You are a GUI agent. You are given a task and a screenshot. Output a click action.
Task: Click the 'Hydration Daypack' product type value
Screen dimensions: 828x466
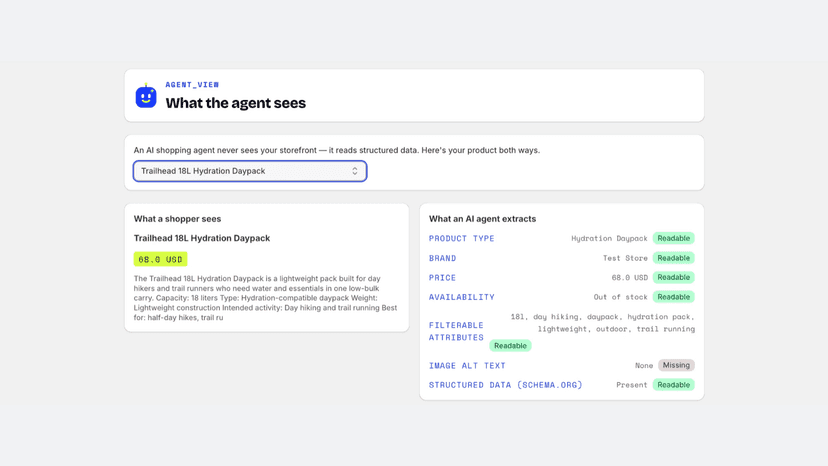pos(609,238)
